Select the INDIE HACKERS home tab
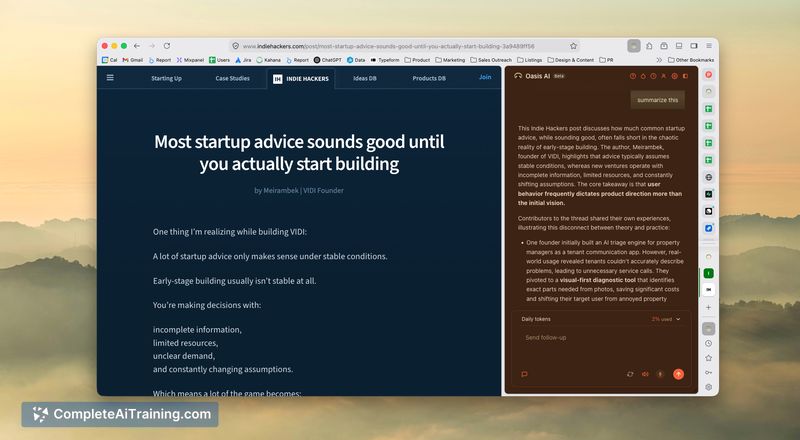800x440 pixels. 301,79
